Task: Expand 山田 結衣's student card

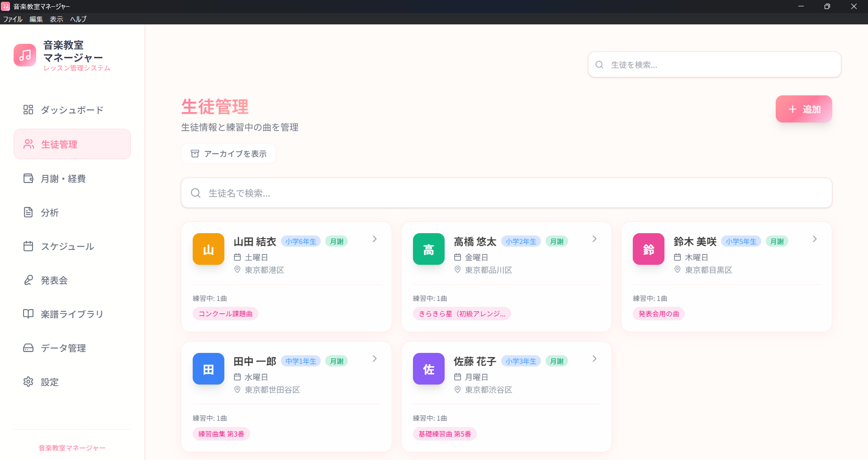Action: click(374, 239)
